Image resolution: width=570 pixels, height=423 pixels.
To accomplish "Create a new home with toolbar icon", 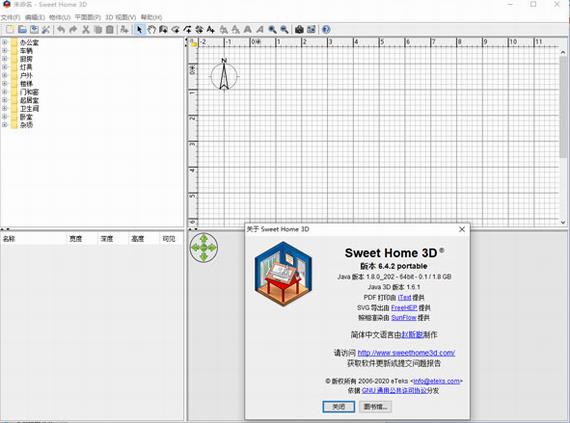I will [10, 29].
